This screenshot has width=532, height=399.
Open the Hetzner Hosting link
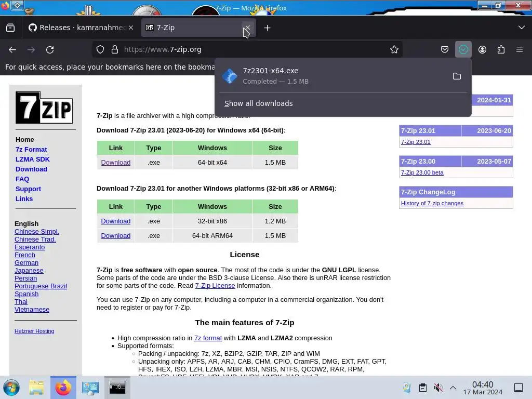34,331
